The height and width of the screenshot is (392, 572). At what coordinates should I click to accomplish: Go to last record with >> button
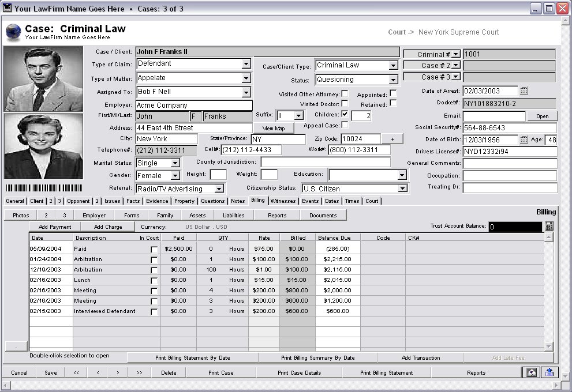click(x=139, y=373)
